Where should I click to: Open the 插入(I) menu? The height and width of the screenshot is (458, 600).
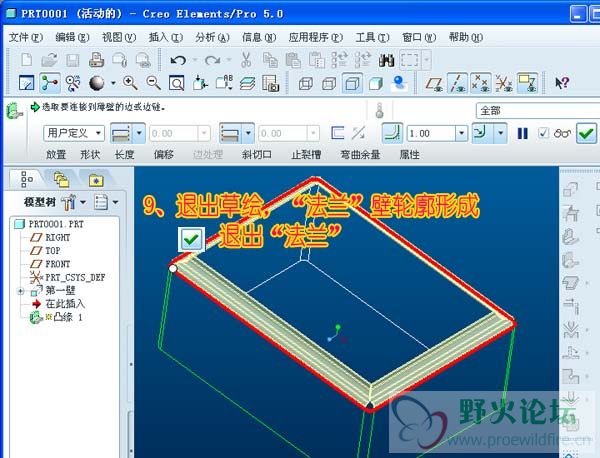[x=165, y=37]
